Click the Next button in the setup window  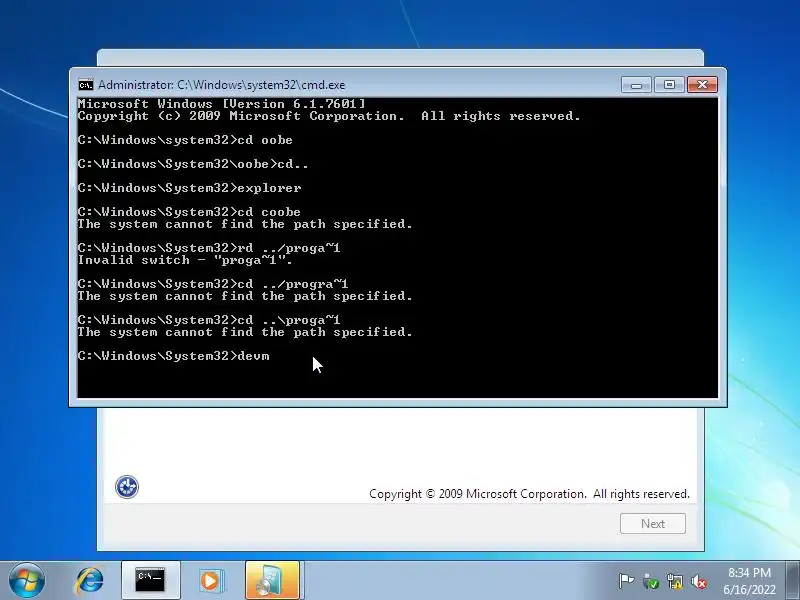(x=653, y=523)
